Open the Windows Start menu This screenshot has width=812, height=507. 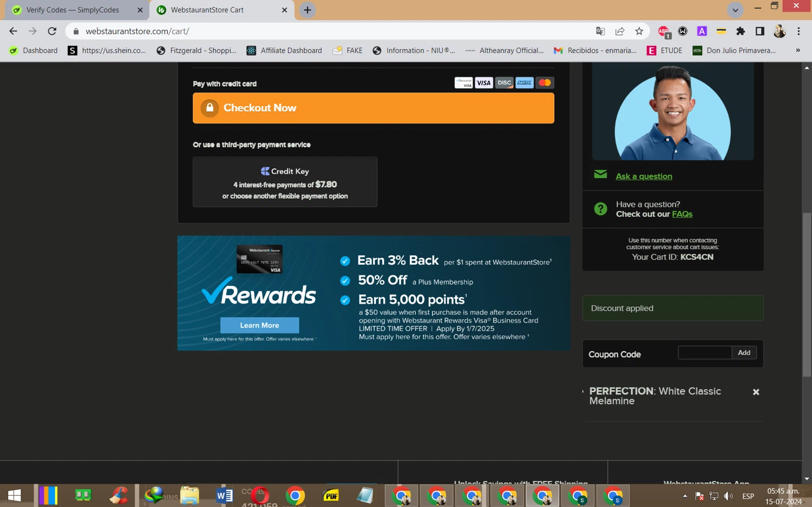[15, 495]
